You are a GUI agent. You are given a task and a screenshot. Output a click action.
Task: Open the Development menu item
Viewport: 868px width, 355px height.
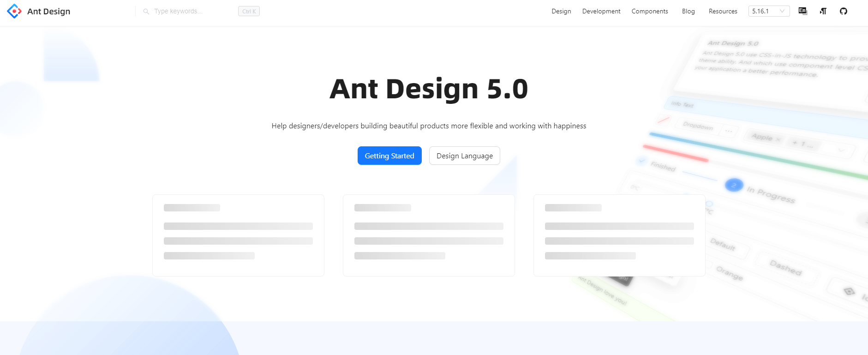click(x=601, y=11)
